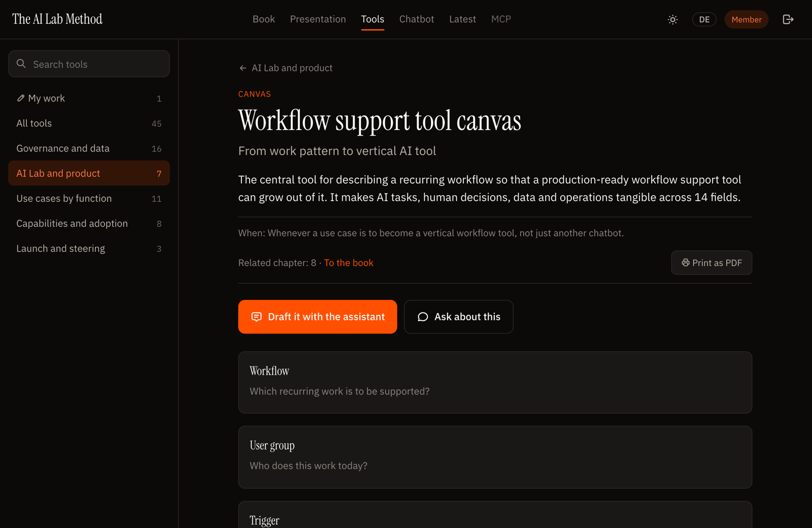Select the Tools tab
The height and width of the screenshot is (528, 812).
point(373,19)
